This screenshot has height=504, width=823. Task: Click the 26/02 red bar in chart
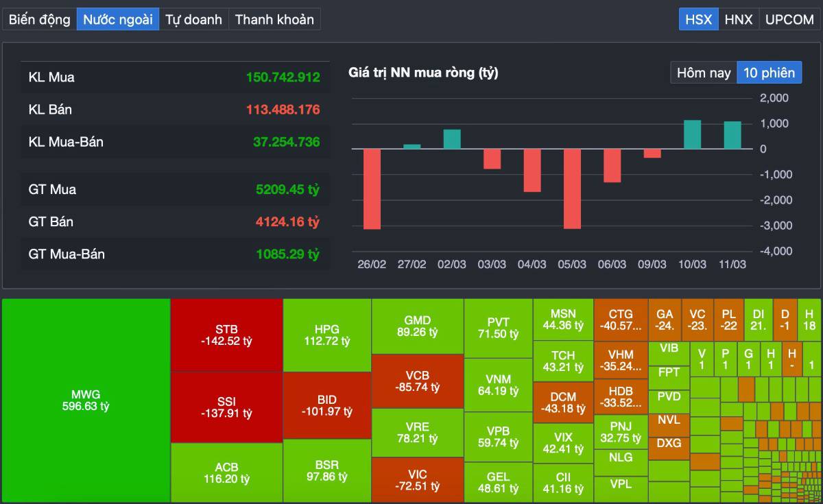(372, 189)
